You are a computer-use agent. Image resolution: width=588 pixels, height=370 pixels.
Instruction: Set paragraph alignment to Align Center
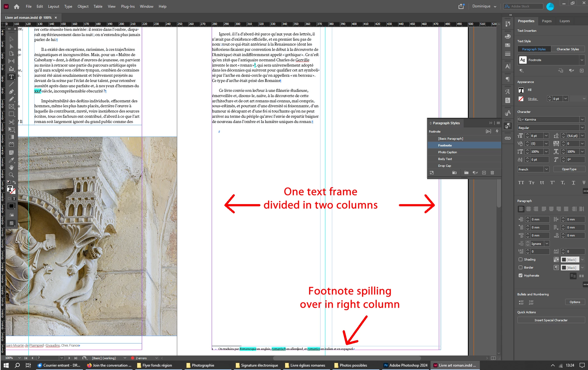[529, 209]
